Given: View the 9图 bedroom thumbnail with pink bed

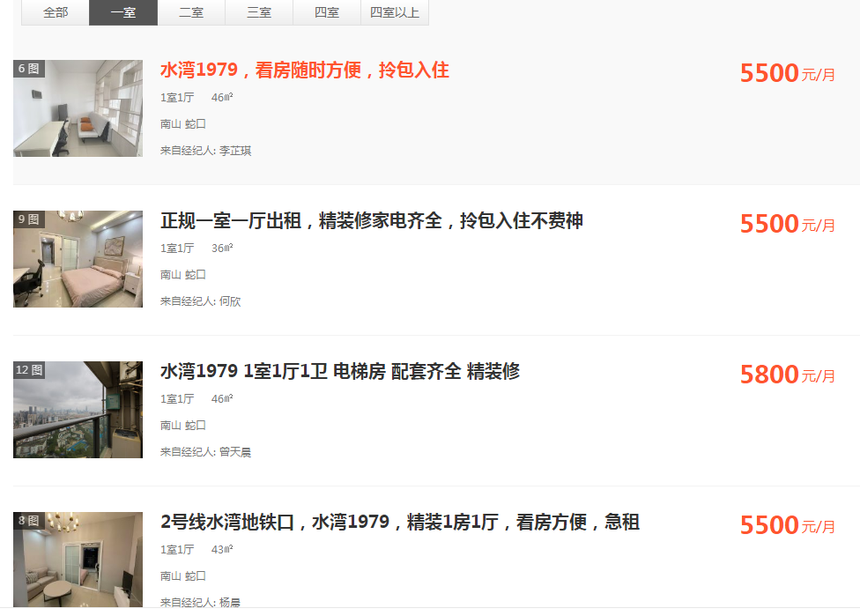Looking at the screenshot, I should click(x=78, y=259).
